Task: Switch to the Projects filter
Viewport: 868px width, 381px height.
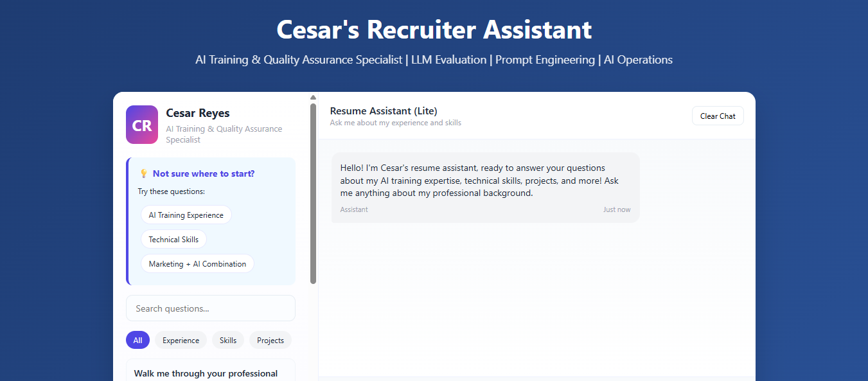Action: [270, 340]
